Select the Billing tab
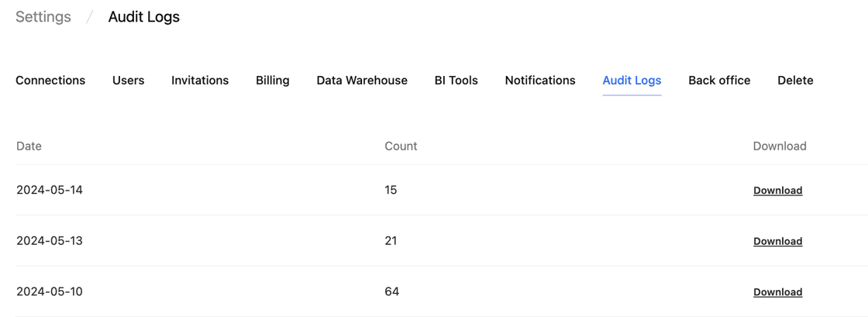This screenshot has width=868, height=317. click(x=273, y=81)
